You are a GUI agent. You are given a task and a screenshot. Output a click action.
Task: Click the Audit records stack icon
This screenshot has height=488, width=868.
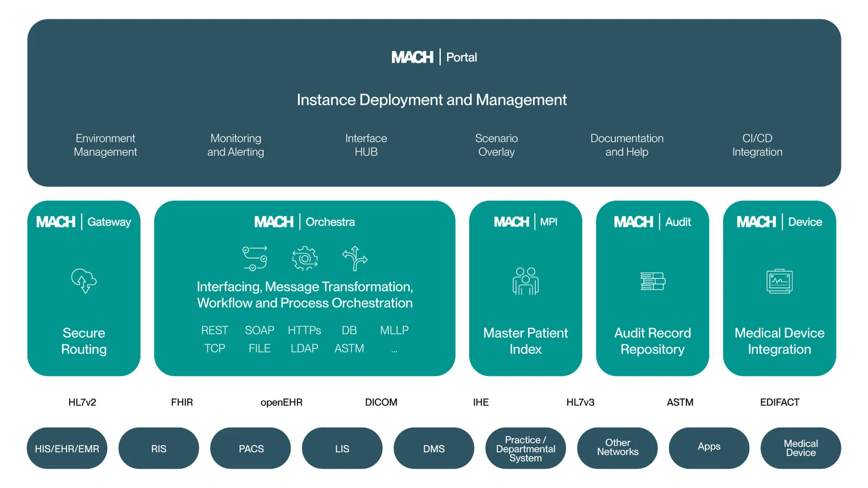[653, 281]
